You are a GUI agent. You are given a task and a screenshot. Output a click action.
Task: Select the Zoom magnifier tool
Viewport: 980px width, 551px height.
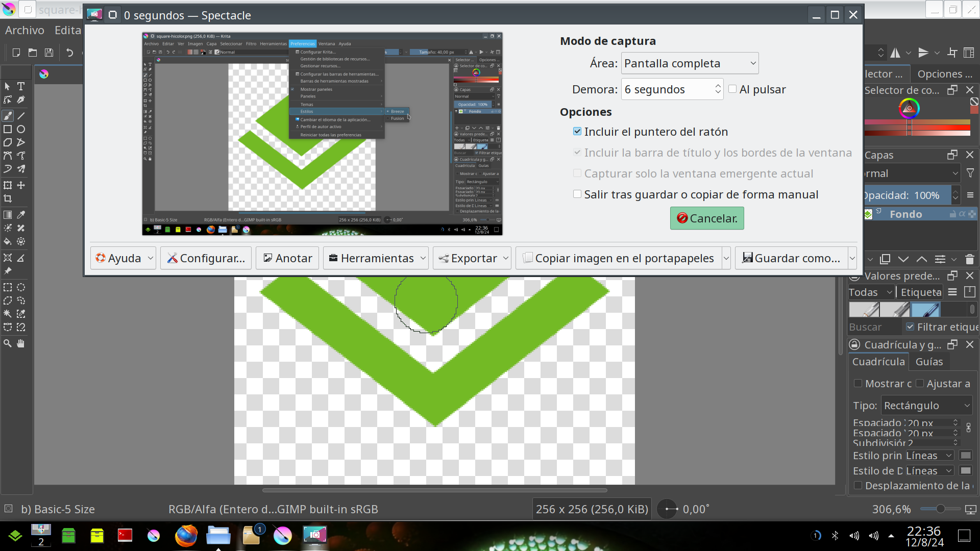8,343
